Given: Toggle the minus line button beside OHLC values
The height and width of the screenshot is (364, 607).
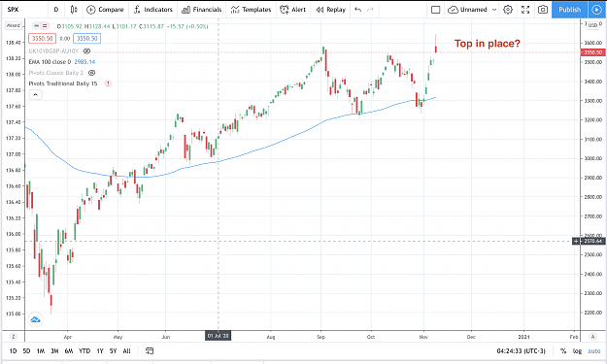Looking at the screenshot, I should (x=36, y=26).
